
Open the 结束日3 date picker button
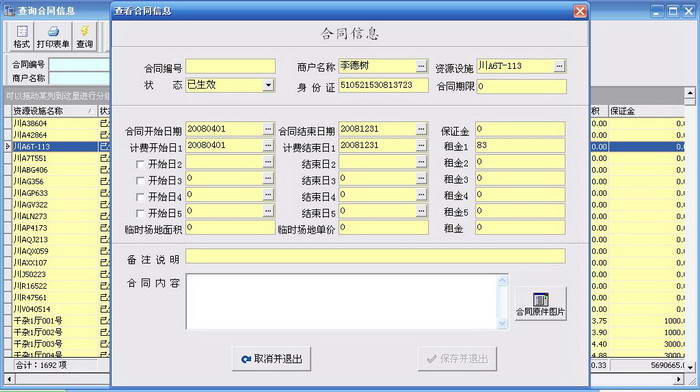tap(421, 179)
